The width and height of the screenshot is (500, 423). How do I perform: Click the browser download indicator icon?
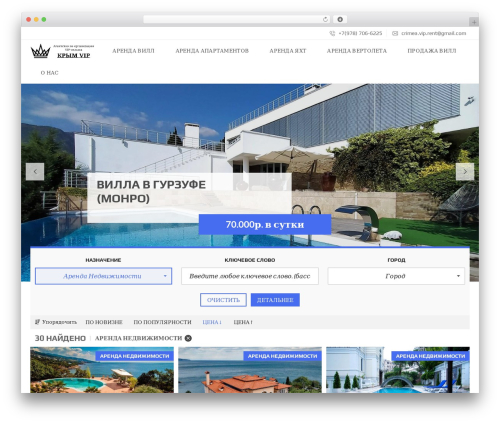tap(340, 19)
